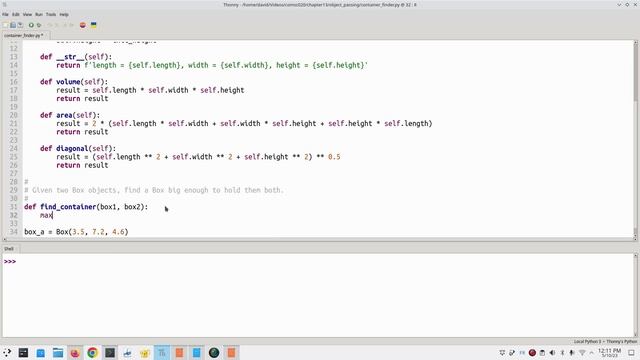The image size is (640, 360).
Task: Open Firefox from the taskbar
Action: coord(75,353)
